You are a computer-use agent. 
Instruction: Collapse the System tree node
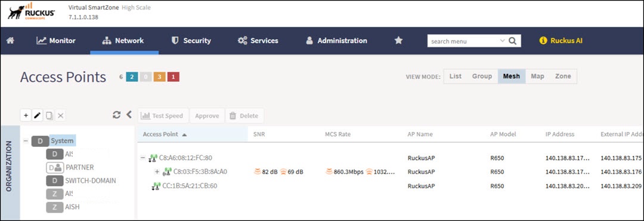(x=26, y=141)
